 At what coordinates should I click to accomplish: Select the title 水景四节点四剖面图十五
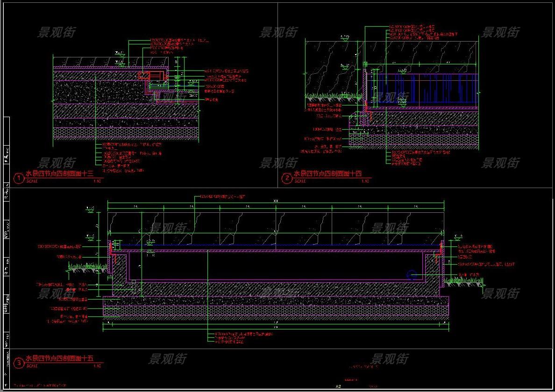pos(59,358)
